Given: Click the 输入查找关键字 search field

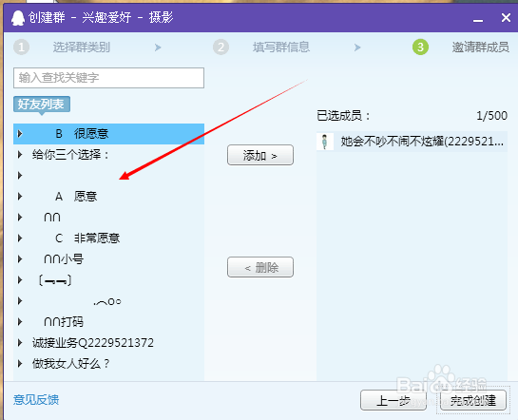Looking at the screenshot, I should [108, 78].
